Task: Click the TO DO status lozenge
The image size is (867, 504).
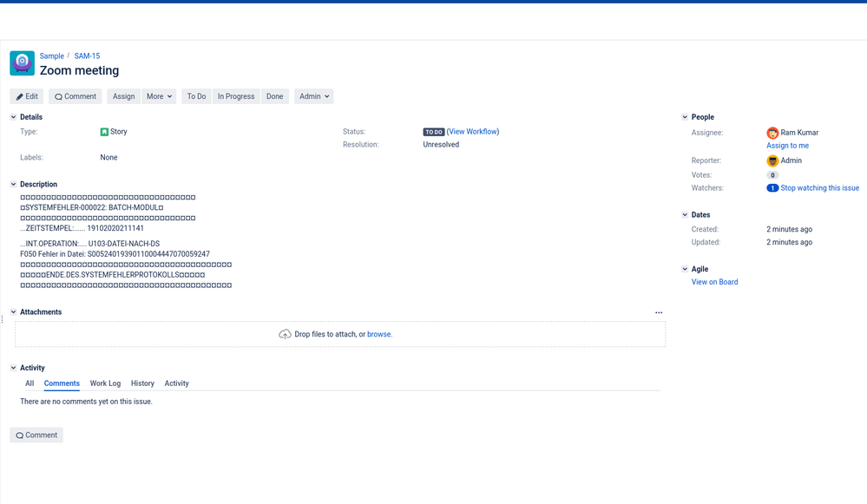Action: click(x=434, y=132)
